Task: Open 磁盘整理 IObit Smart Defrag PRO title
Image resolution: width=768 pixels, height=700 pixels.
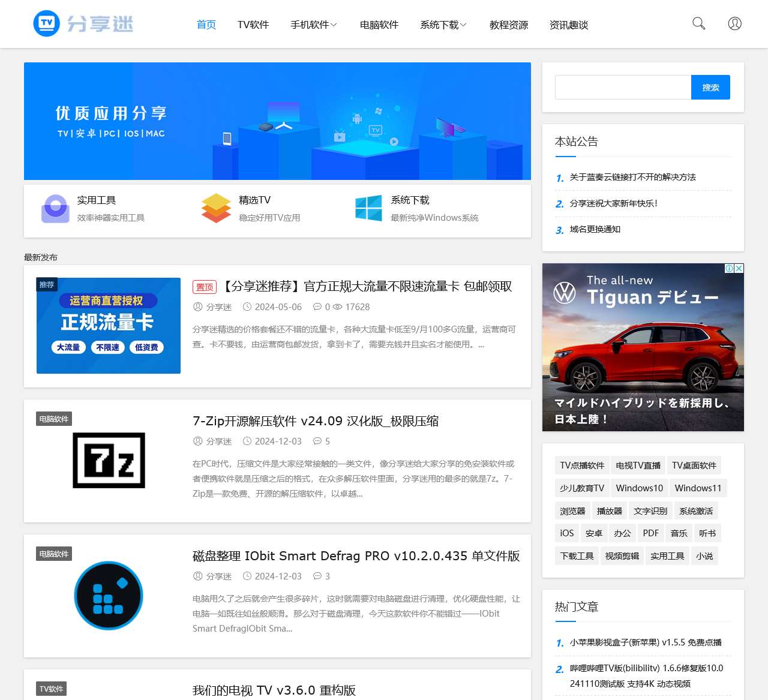Action: click(x=356, y=556)
